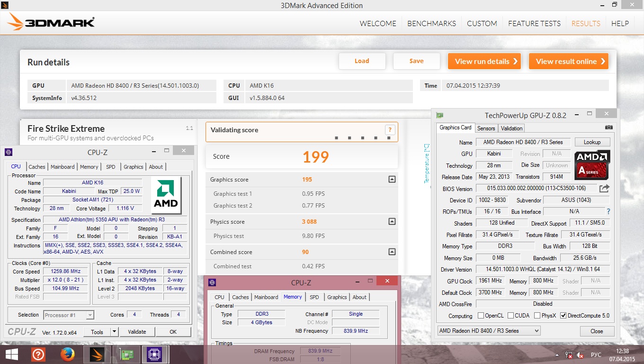
Task: Click the AMD processor logo in CPU-Z
Action: coord(166,195)
